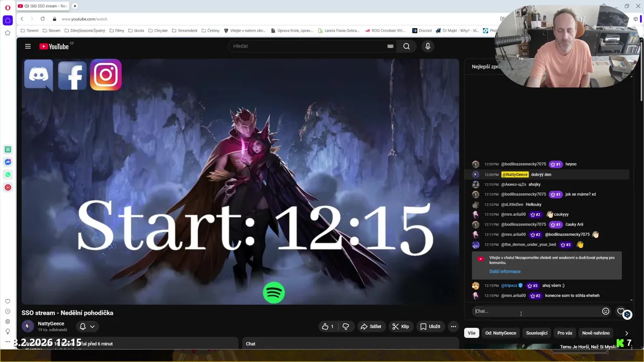Select the Pro vás chip
The image size is (644, 362).
[x=565, y=333]
